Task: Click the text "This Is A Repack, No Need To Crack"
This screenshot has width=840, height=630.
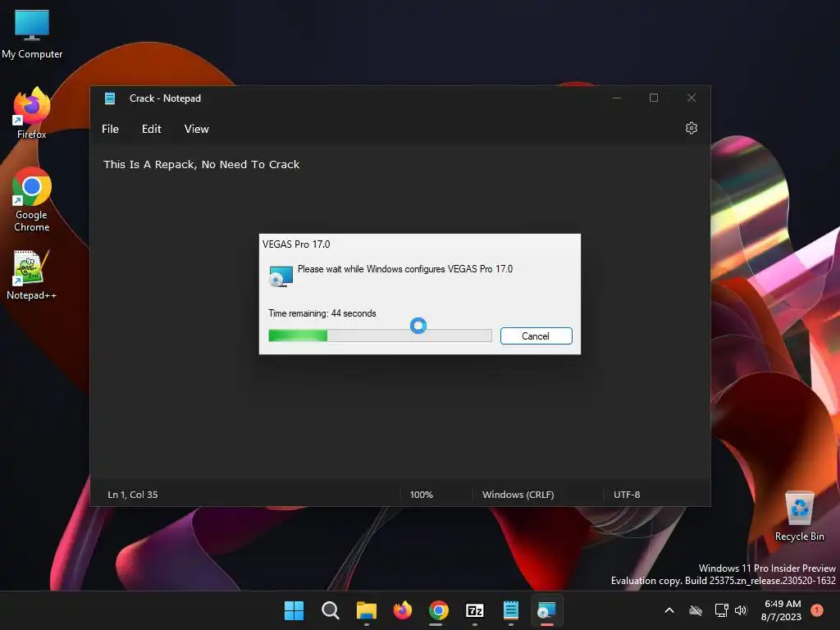Action: tap(202, 164)
